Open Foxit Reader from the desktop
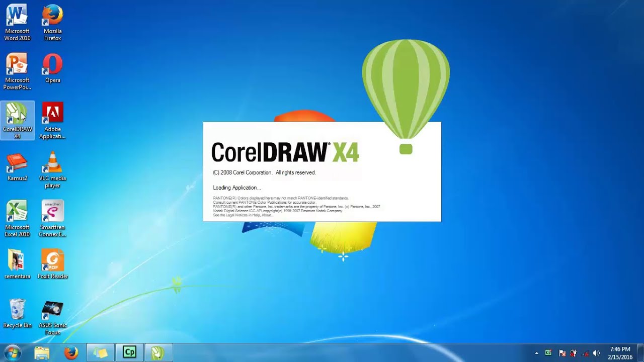 tap(52, 260)
